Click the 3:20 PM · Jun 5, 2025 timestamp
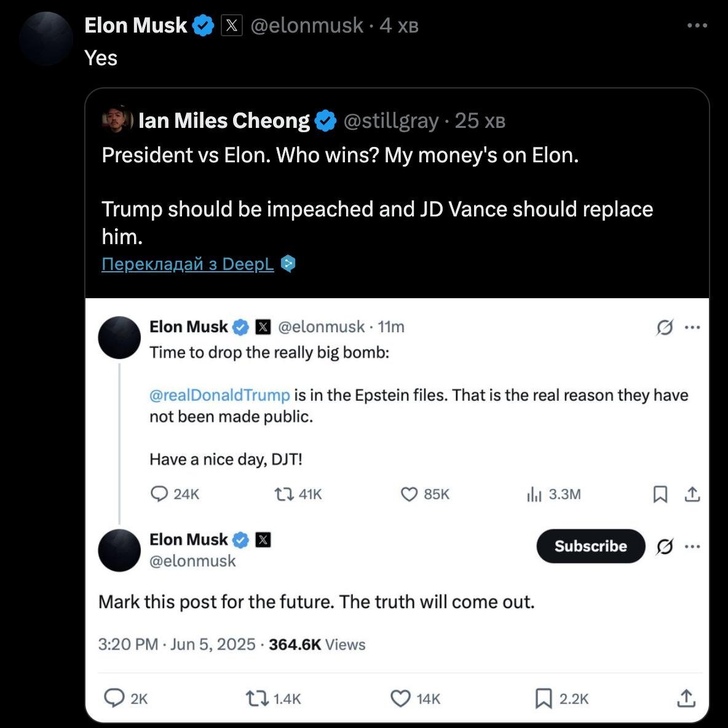This screenshot has width=728, height=728. click(x=176, y=644)
